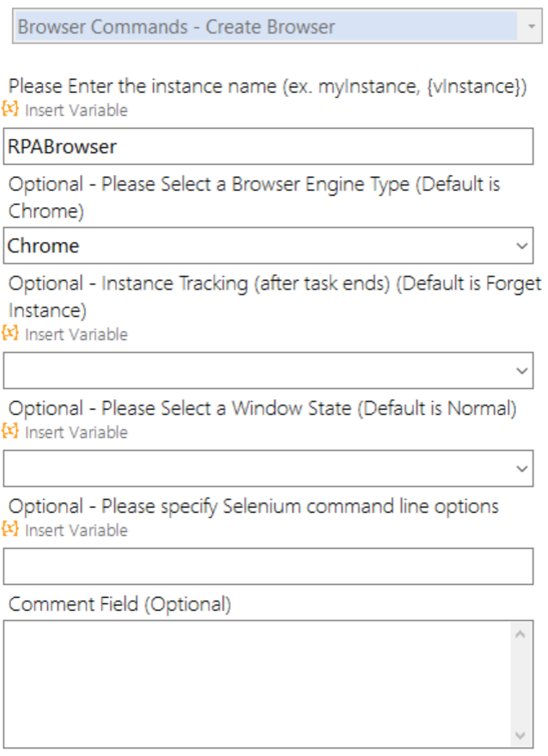
Task: Click the {x} icon under Window State label
Action: tap(11, 431)
